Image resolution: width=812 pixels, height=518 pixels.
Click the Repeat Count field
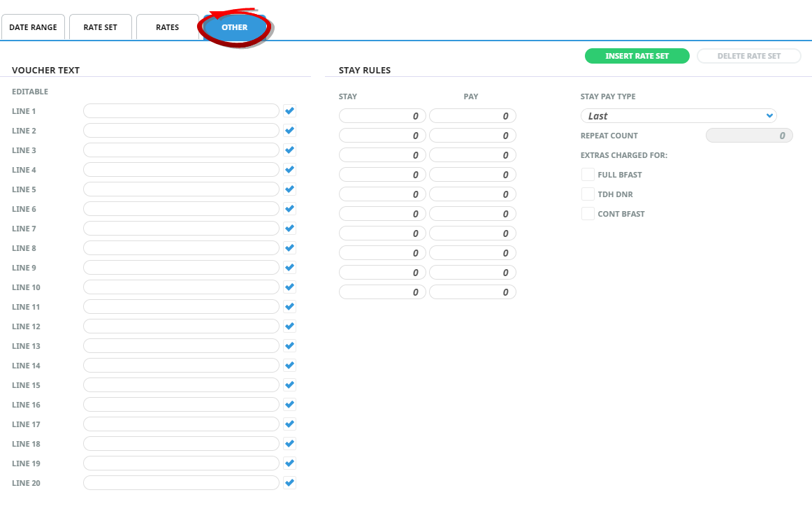pos(749,136)
